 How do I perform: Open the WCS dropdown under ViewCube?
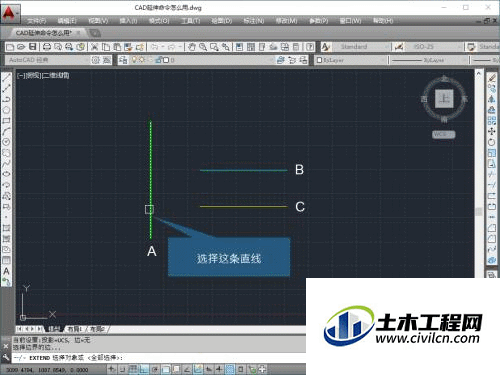[x=443, y=134]
